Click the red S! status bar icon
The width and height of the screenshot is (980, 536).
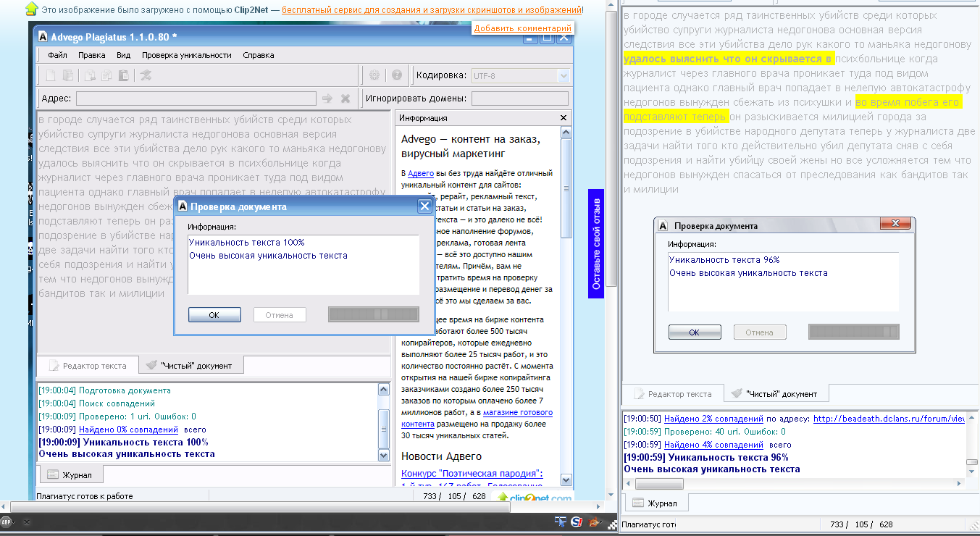coord(577,522)
